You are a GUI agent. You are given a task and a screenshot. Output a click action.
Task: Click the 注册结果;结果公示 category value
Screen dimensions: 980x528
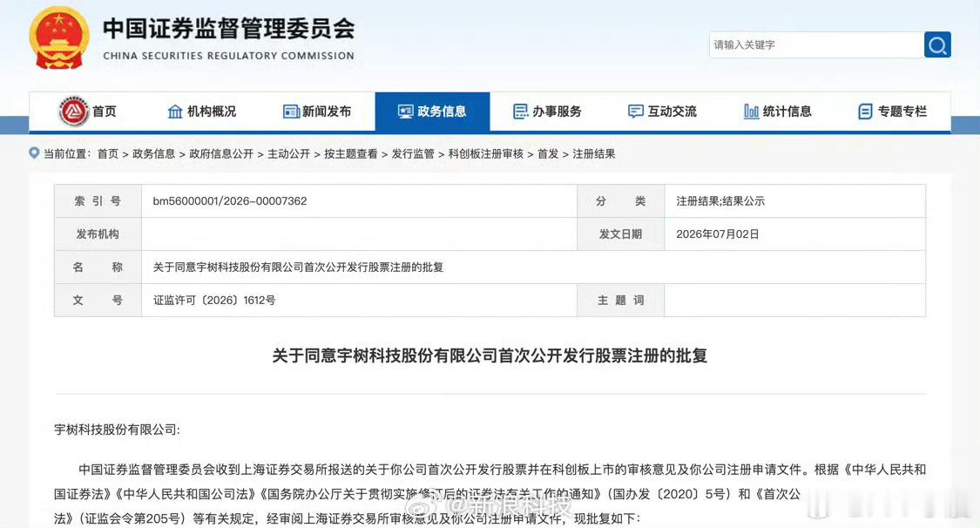[x=720, y=201]
